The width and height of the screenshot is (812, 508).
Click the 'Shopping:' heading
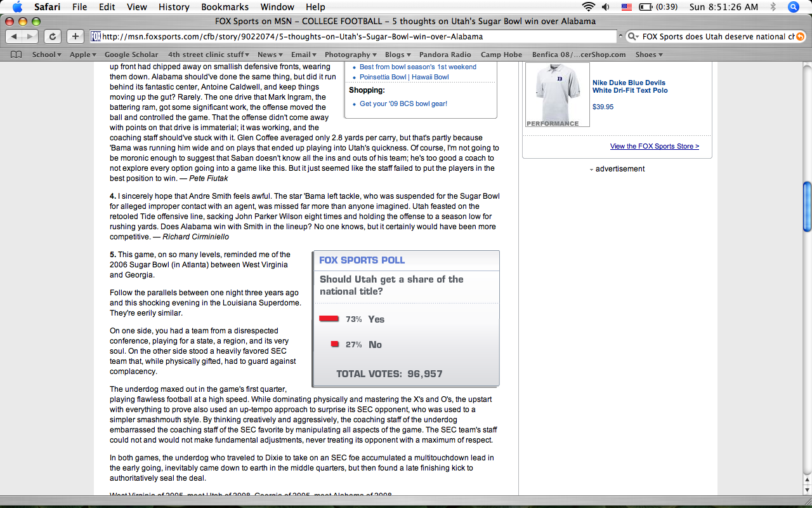(x=367, y=90)
